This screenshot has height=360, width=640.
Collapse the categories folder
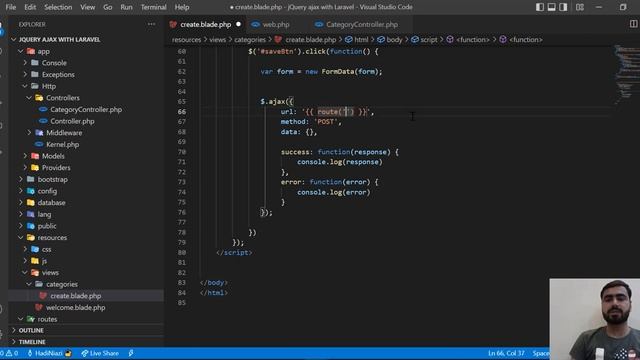pos(61,284)
